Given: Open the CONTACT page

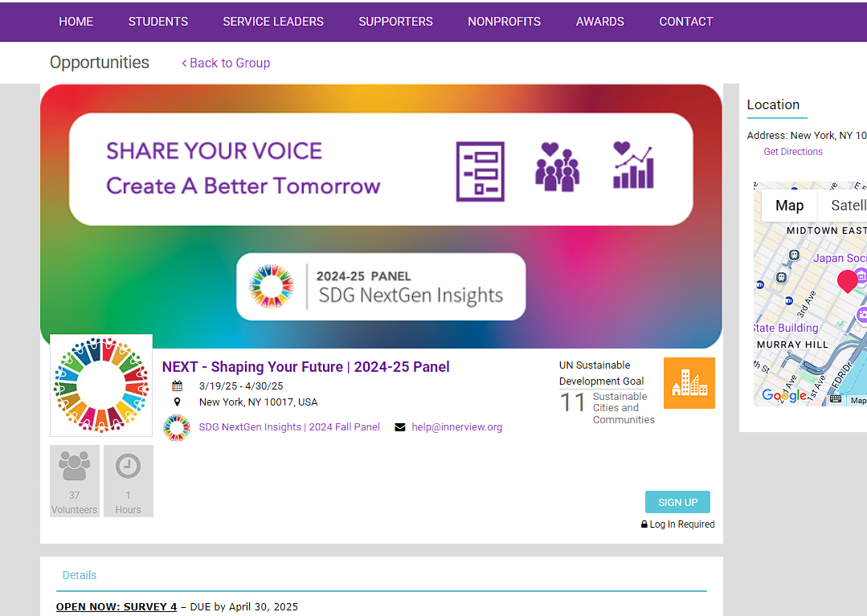Looking at the screenshot, I should [685, 22].
